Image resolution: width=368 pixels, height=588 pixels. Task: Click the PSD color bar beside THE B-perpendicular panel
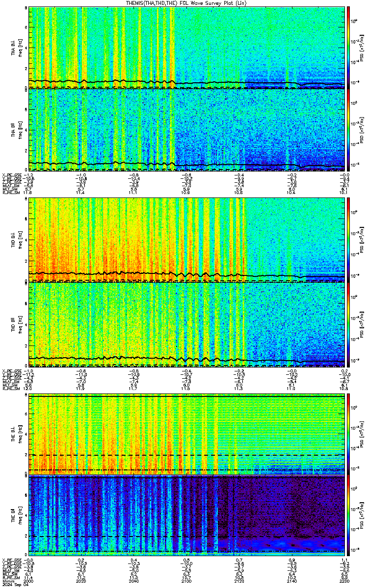pos(349,434)
